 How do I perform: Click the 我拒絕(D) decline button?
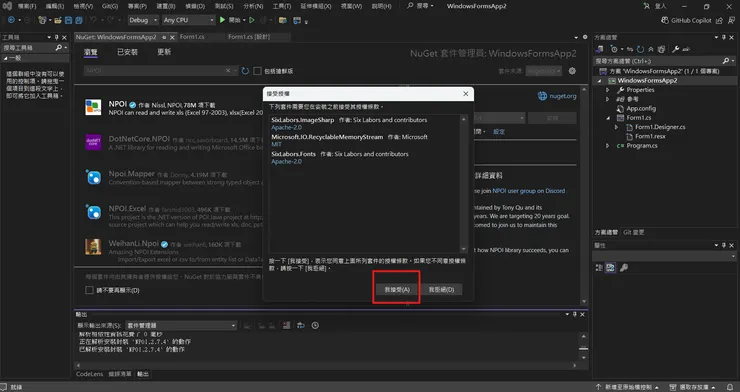(441, 289)
